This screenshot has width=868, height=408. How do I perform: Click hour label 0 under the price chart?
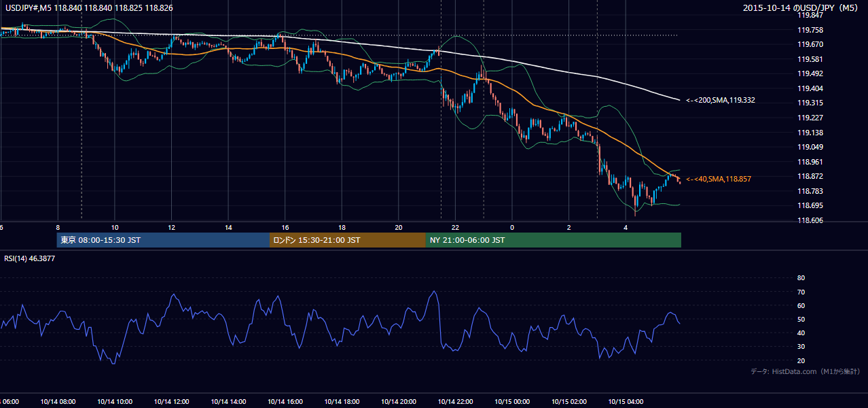coord(512,228)
